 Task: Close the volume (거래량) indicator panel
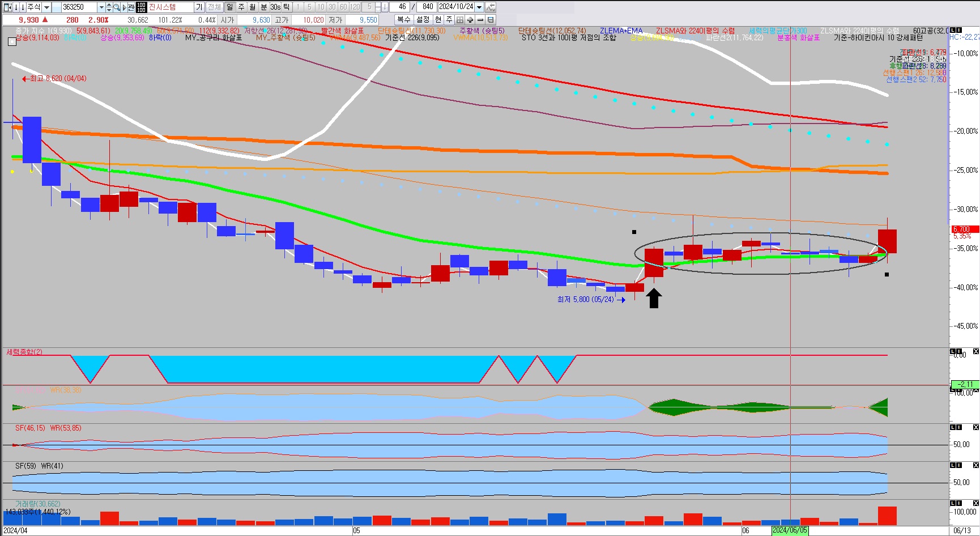pos(975,503)
